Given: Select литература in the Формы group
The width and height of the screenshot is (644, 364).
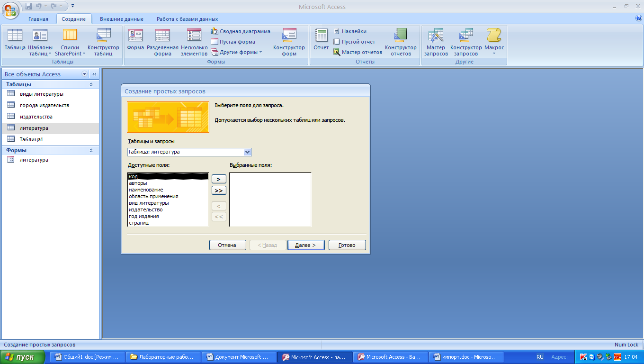Looking at the screenshot, I should 51,160.
